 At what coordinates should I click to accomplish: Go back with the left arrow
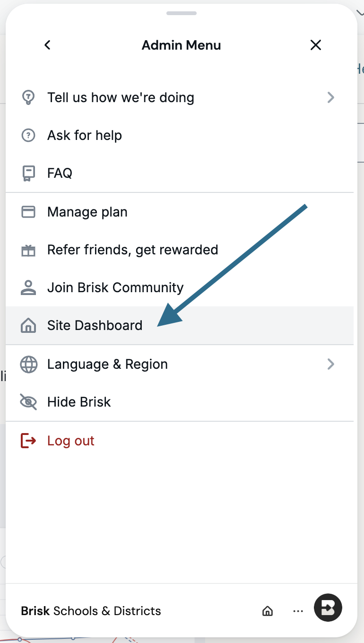pyautogui.click(x=47, y=45)
